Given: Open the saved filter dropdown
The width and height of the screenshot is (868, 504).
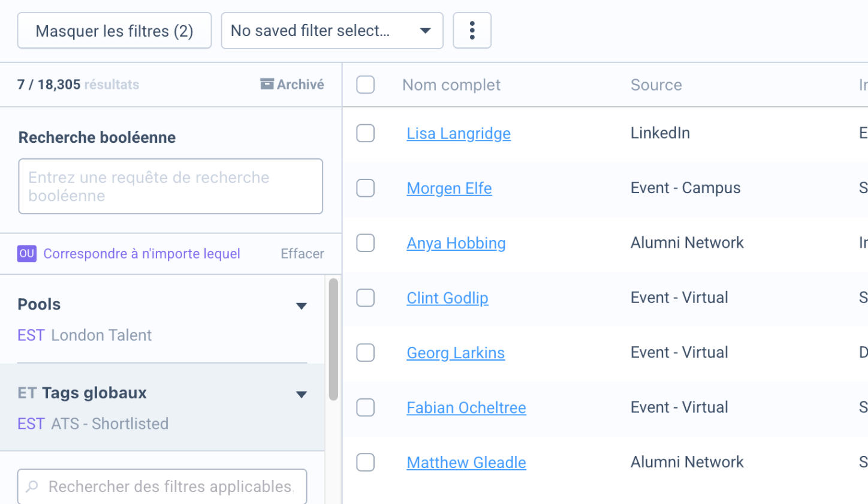Looking at the screenshot, I should 332,31.
